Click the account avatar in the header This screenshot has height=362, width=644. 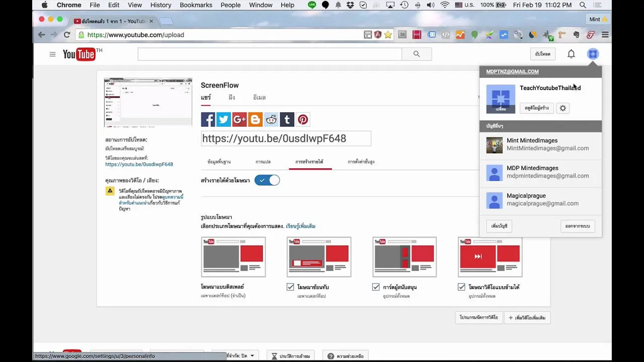pyautogui.click(x=593, y=54)
